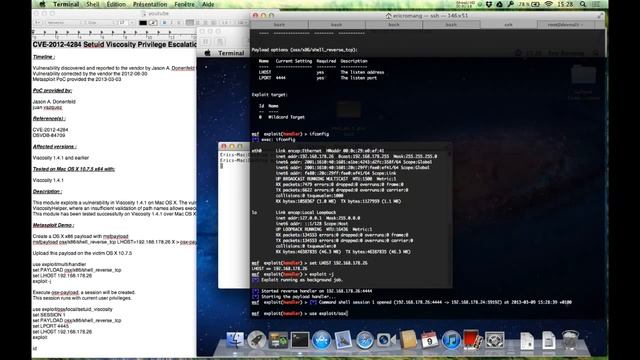This screenshot has height=360, width=640.
Task: Open the Calendar icon in Dock
Action: click(429, 340)
